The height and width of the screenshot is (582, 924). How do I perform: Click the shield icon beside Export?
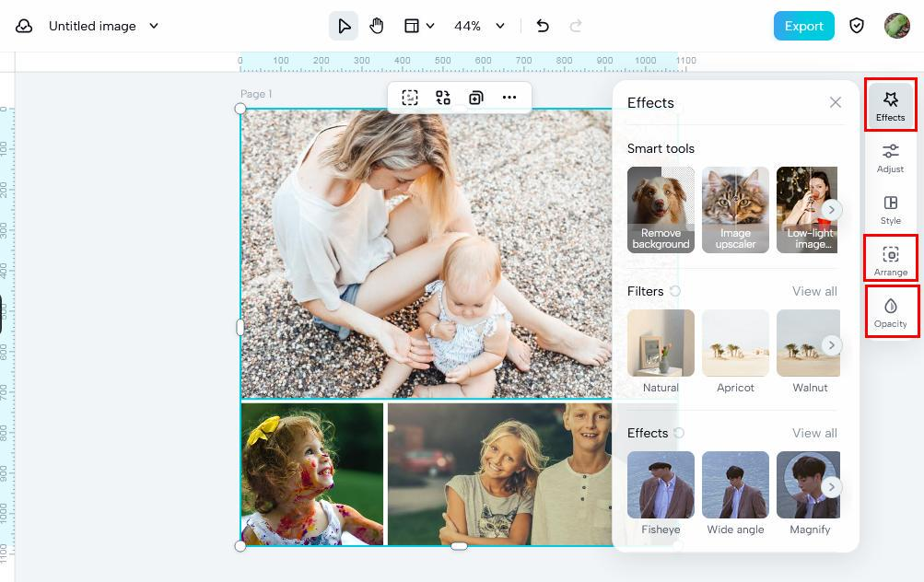pos(857,26)
